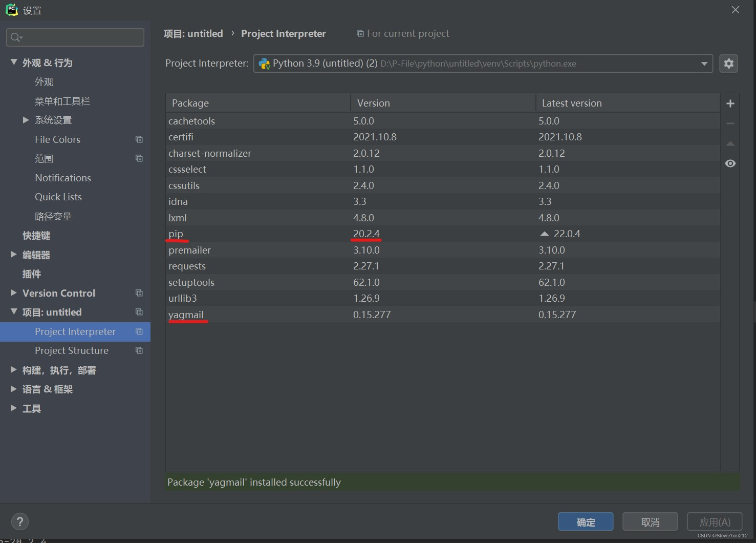Open the Project Interpreter dropdown arrow
This screenshot has width=756, height=543.
click(704, 64)
